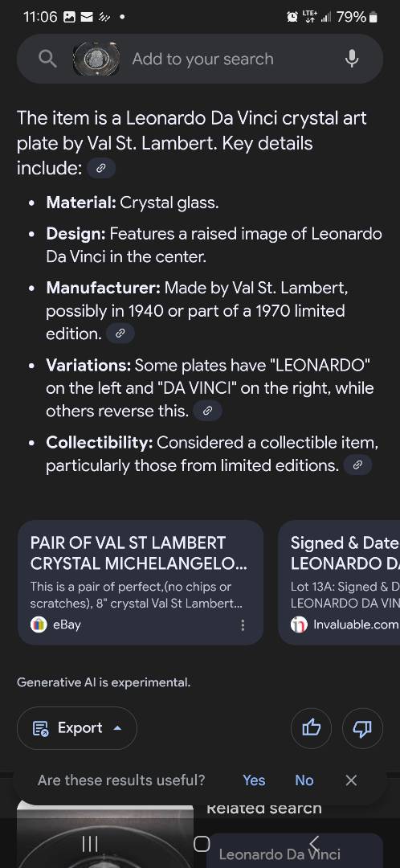This screenshot has width=400, height=868.
Task: Open source link icon after "limited editions."
Action: (x=357, y=465)
